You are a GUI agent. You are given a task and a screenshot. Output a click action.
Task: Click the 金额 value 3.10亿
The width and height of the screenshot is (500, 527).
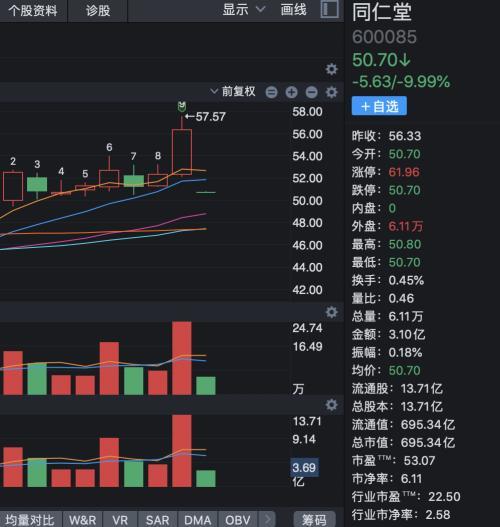click(x=407, y=334)
